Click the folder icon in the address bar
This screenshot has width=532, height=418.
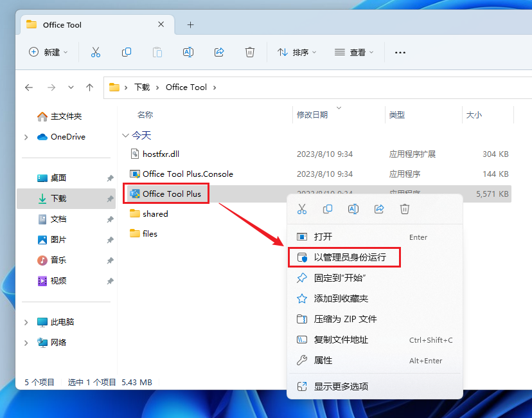point(114,87)
